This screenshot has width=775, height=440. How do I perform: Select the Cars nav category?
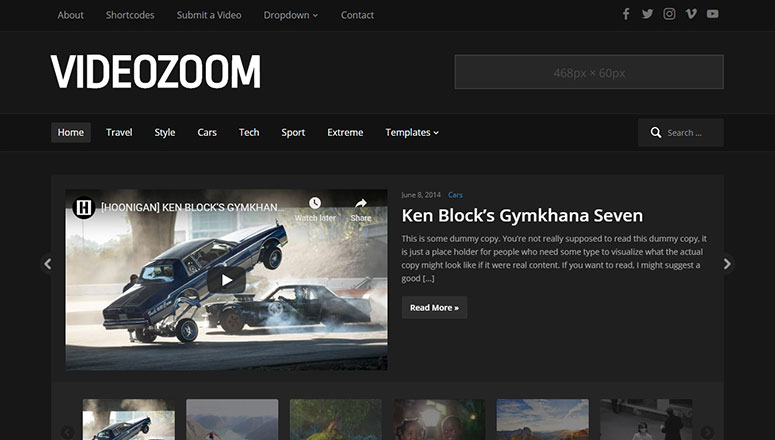207,132
